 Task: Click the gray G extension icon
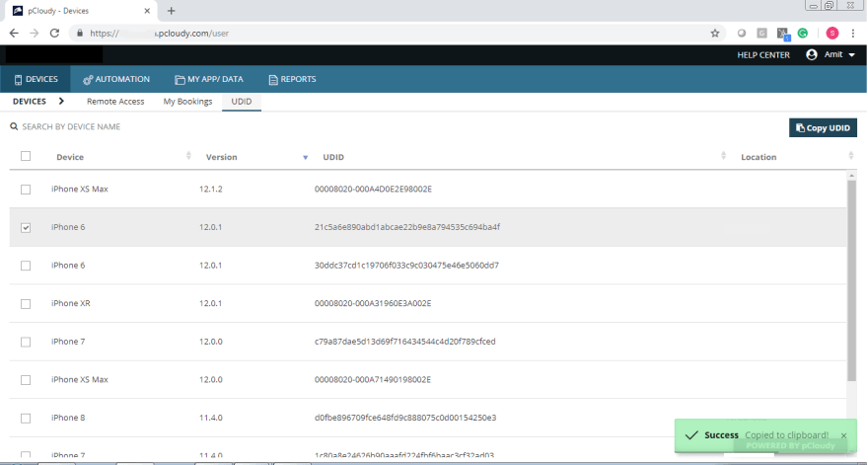click(761, 34)
